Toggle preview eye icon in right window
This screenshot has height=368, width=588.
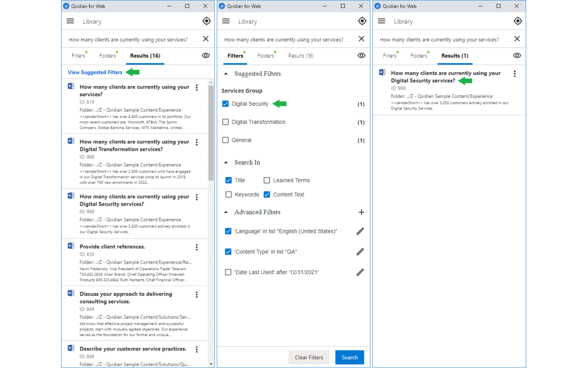[x=517, y=56]
